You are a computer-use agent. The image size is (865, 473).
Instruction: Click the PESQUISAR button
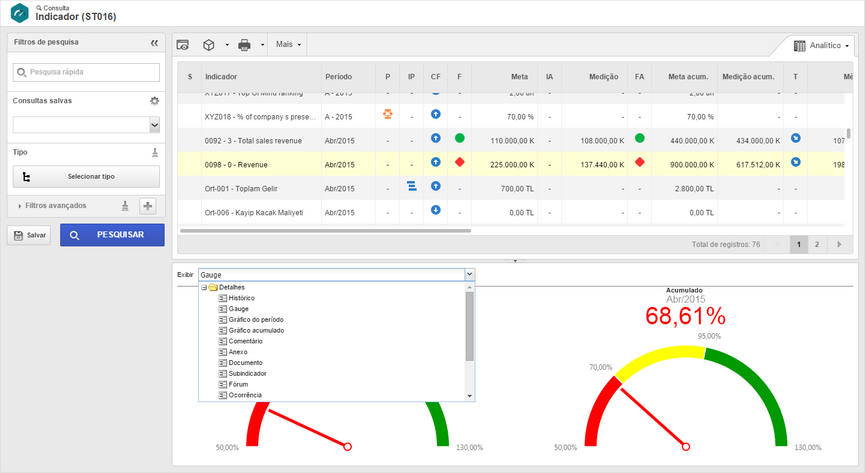112,235
